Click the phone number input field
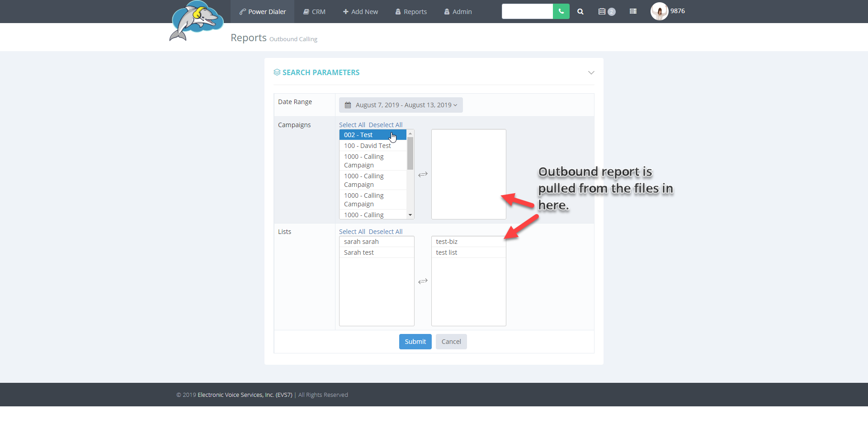The height and width of the screenshot is (424, 868). coord(527,11)
